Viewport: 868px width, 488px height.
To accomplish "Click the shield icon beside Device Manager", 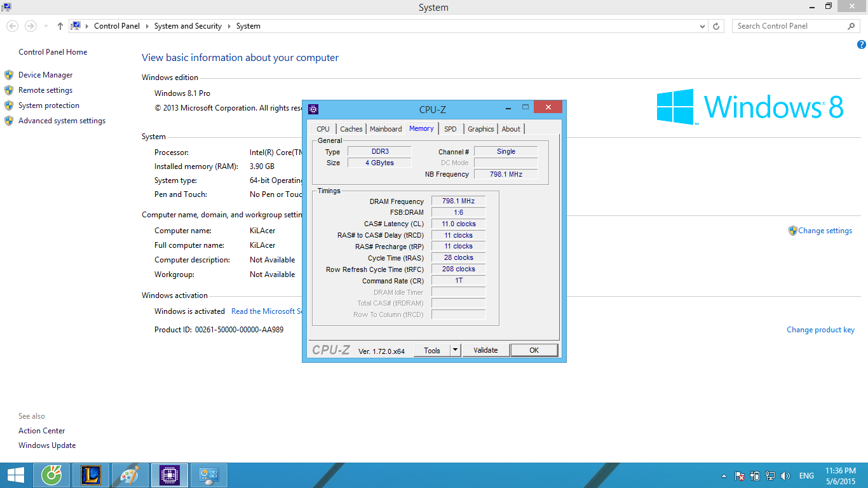I will pyautogui.click(x=9, y=75).
